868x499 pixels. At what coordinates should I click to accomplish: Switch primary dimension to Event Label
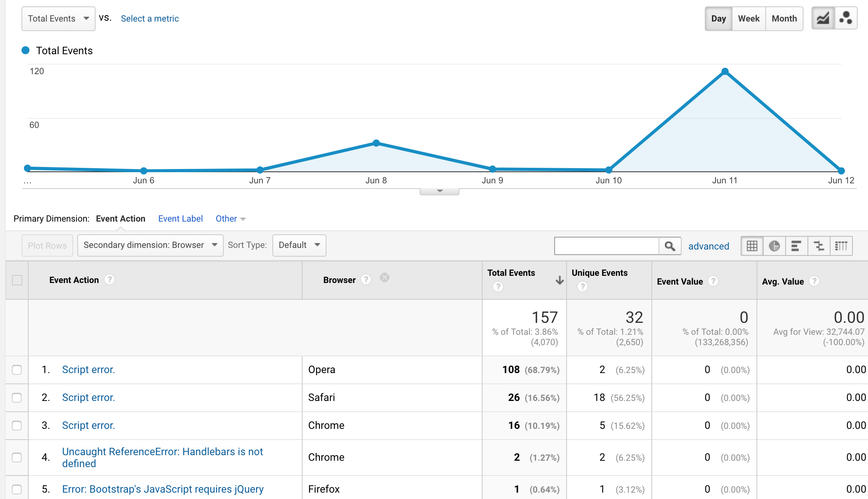coord(180,219)
